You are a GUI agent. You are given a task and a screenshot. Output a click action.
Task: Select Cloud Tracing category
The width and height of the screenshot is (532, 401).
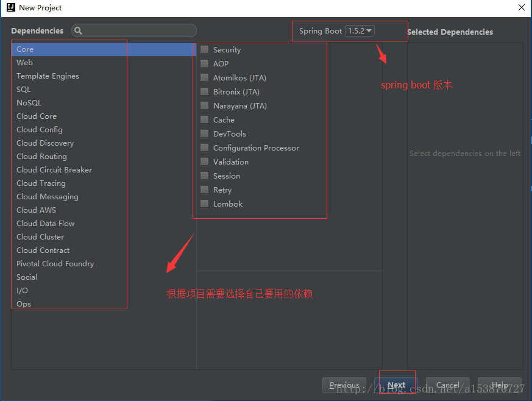[x=104, y=183]
